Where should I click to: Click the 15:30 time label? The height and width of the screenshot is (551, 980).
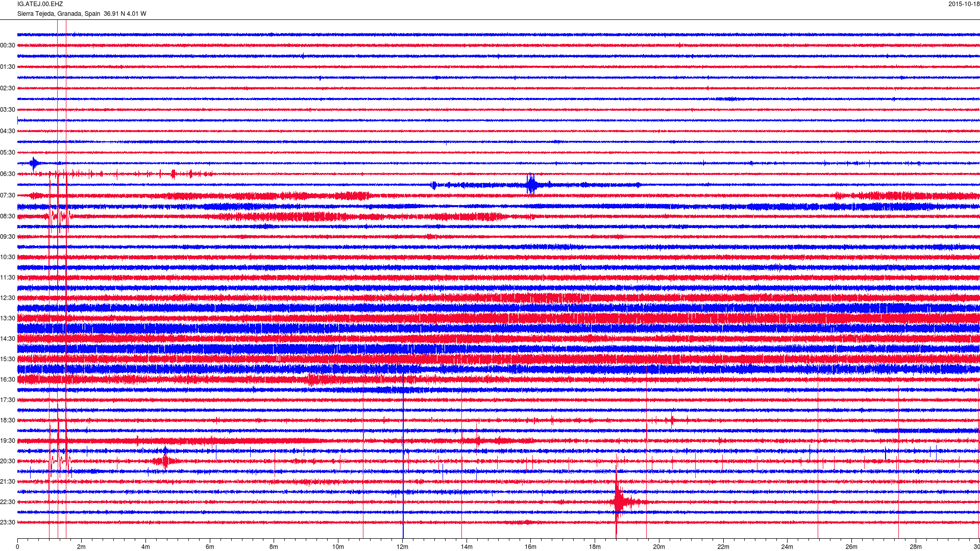pyautogui.click(x=8, y=359)
